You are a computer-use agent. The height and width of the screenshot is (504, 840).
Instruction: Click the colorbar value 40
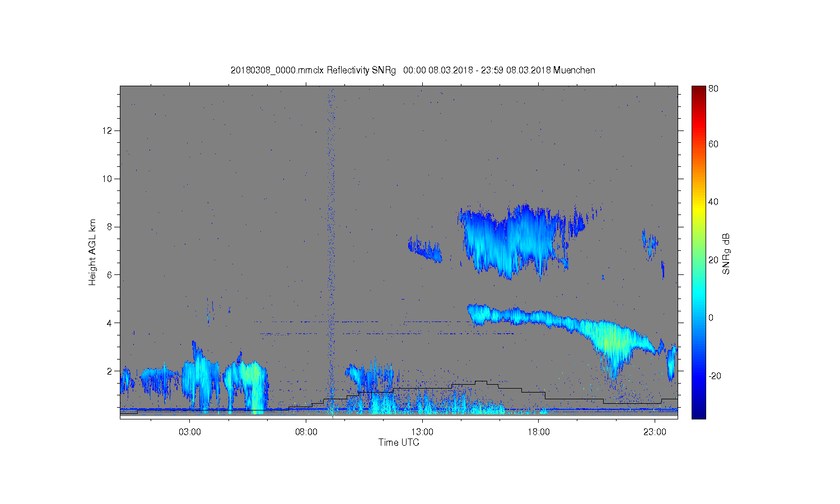713,202
